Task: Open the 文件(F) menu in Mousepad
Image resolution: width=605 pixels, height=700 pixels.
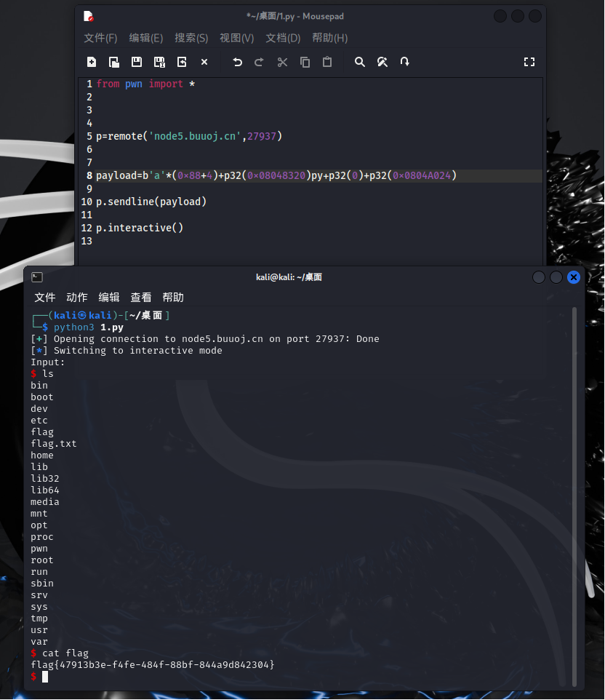Action: pos(100,38)
